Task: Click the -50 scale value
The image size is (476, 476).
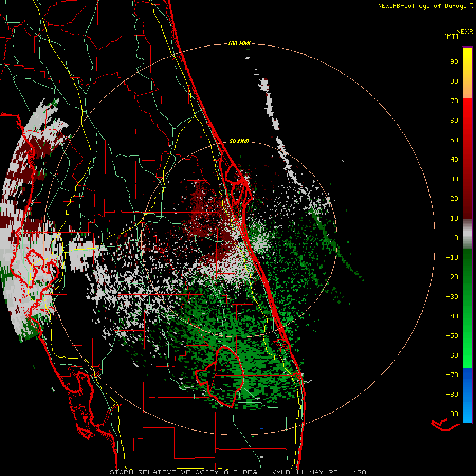Action: click(x=452, y=336)
